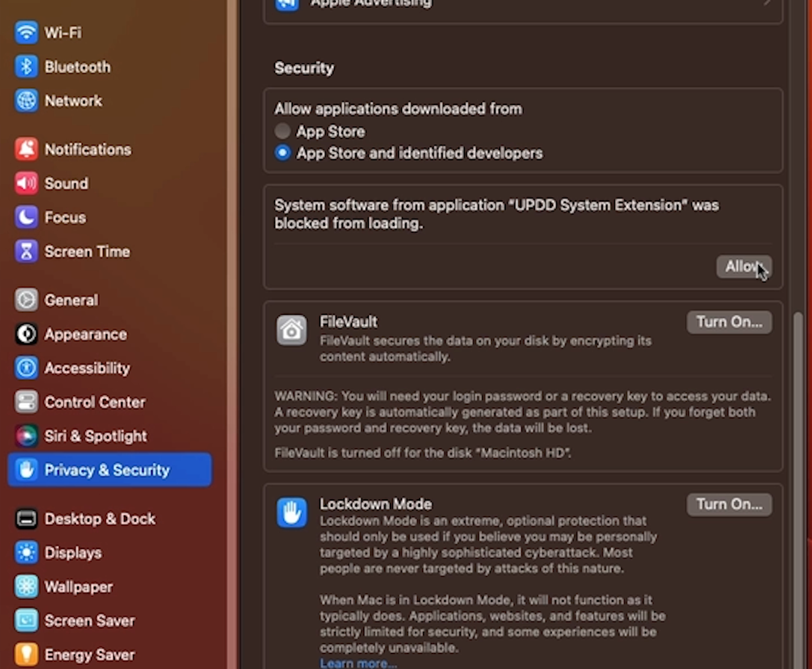Turn on Lockdown Mode
Screen dimensions: 812x669
(729, 505)
